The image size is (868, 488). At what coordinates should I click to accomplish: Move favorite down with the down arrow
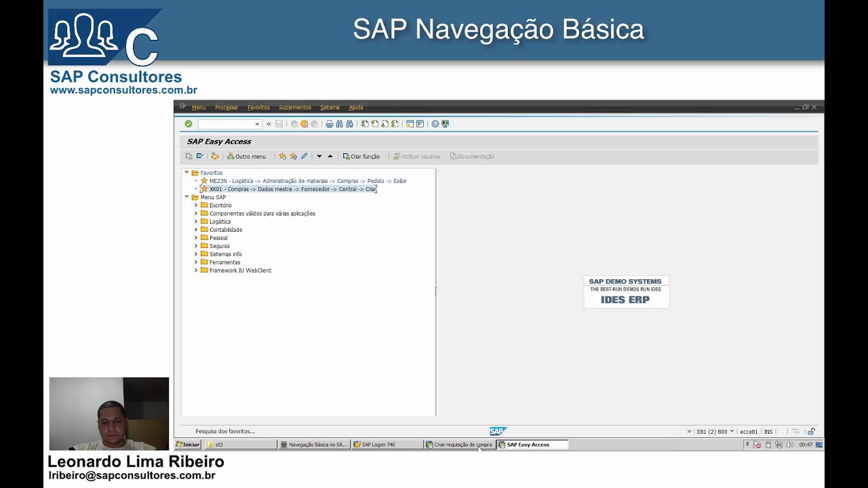click(319, 157)
